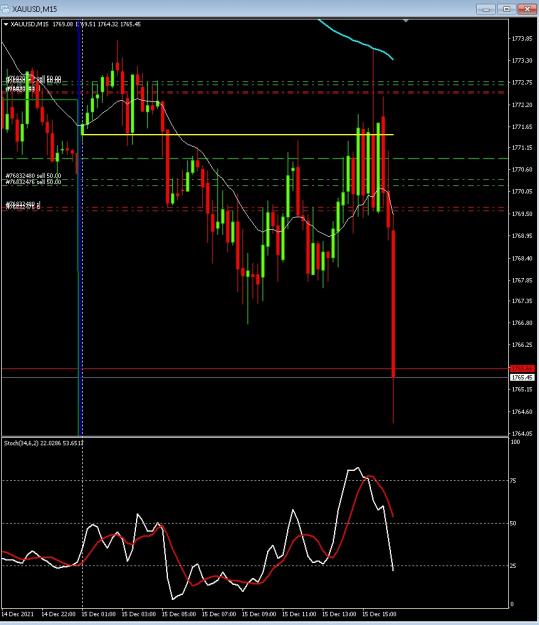Click the 1773.30 price scale label
This screenshot has width=539, height=625.
coord(522,61)
